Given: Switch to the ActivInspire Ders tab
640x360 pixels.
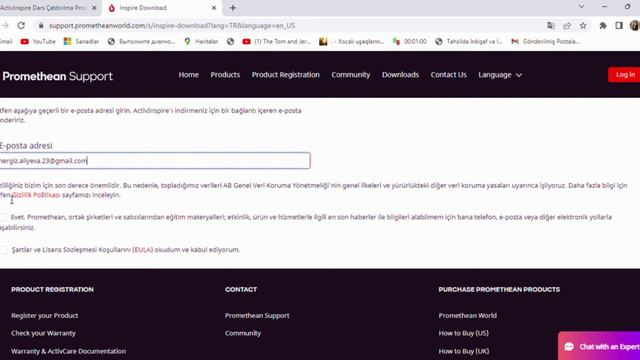Looking at the screenshot, I should click(44, 8).
